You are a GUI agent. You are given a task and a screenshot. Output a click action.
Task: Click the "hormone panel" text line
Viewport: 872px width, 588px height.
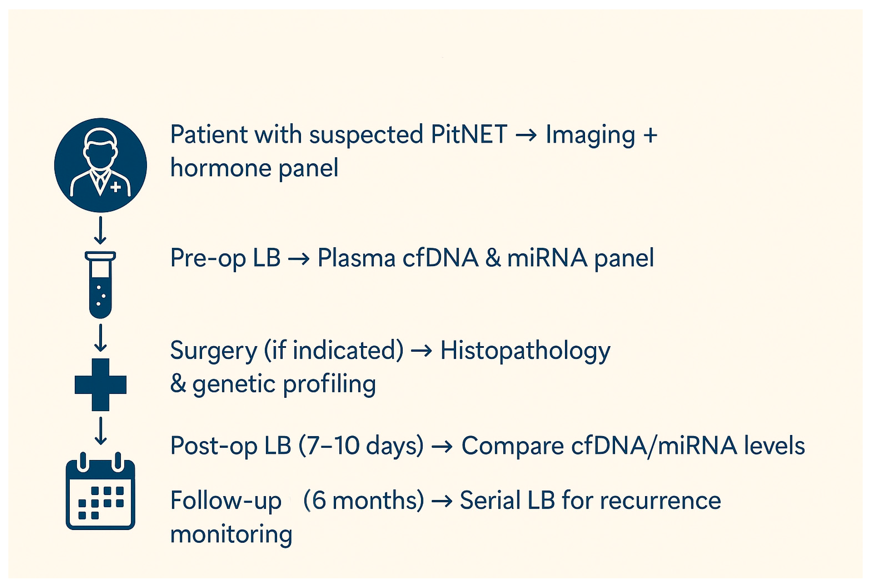coord(254,168)
